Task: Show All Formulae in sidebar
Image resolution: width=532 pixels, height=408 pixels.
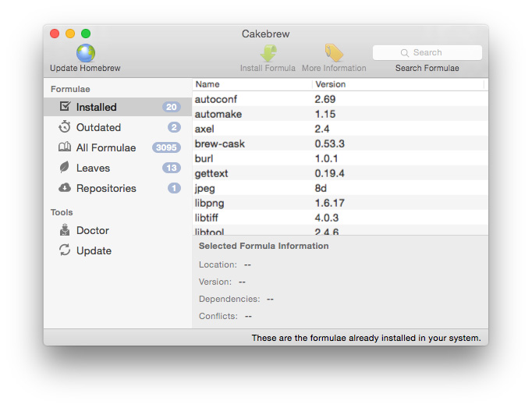Action: 118,147
